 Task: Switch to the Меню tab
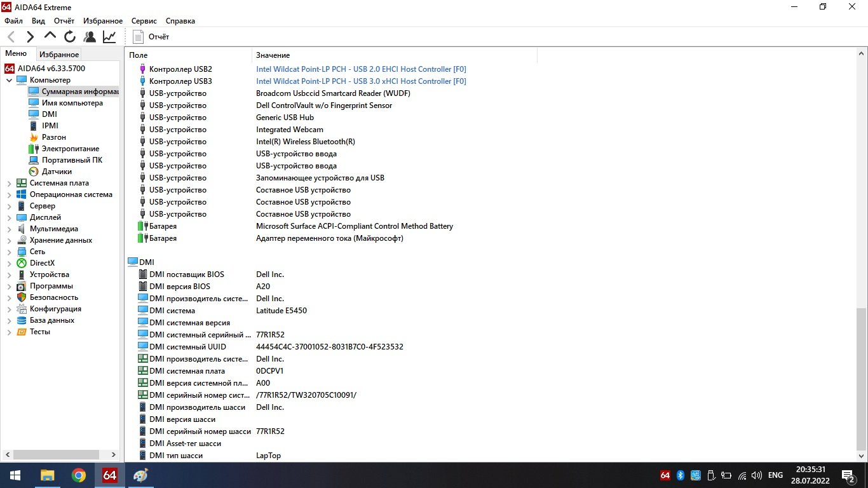pyautogui.click(x=16, y=54)
